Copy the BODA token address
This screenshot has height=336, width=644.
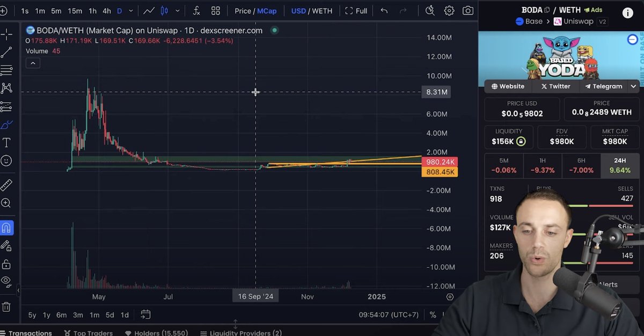pos(547,10)
